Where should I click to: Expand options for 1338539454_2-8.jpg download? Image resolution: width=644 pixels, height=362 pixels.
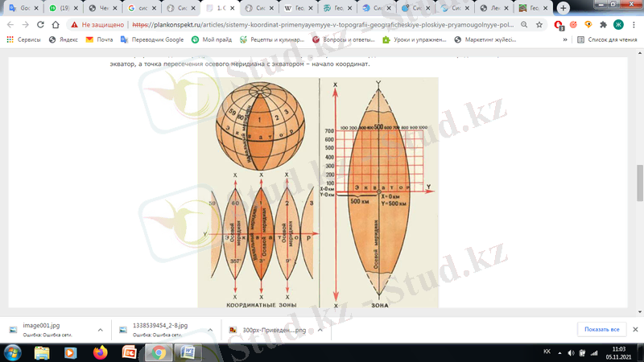pos(211,330)
